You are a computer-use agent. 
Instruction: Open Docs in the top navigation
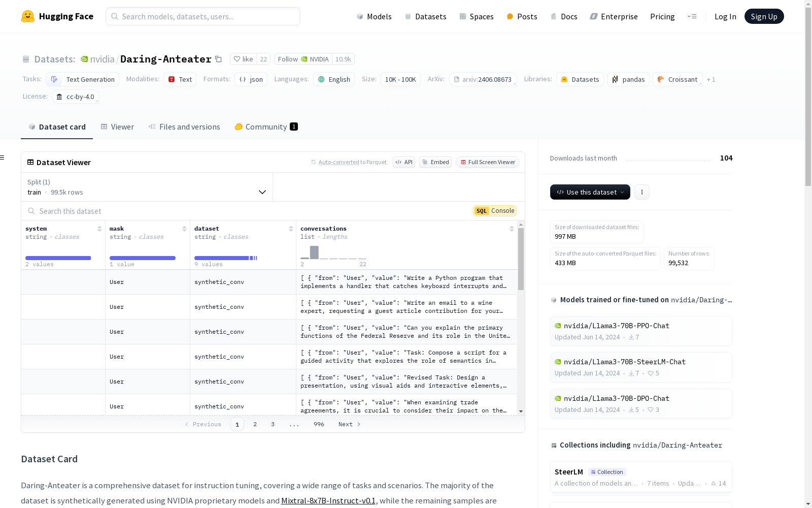pyautogui.click(x=564, y=16)
